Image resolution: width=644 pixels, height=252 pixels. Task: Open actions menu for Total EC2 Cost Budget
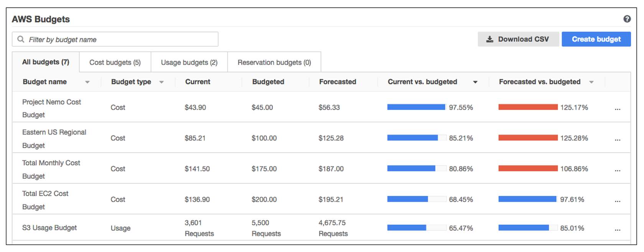(x=618, y=201)
